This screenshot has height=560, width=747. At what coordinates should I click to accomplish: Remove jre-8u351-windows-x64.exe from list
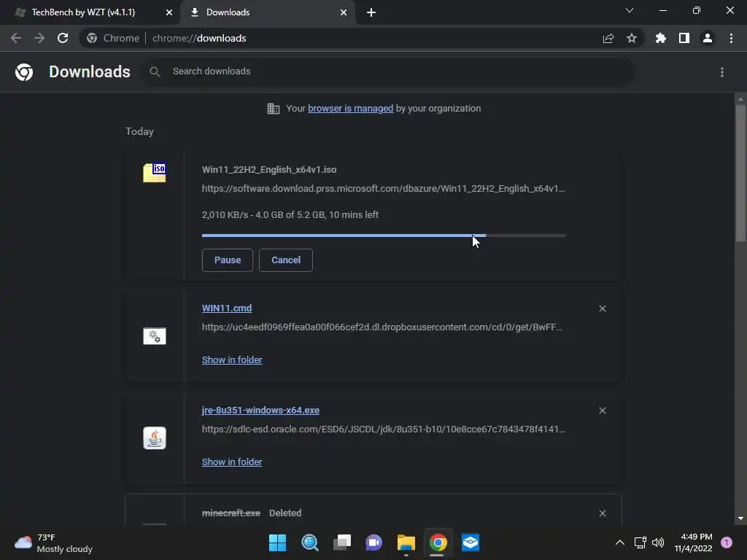click(603, 411)
